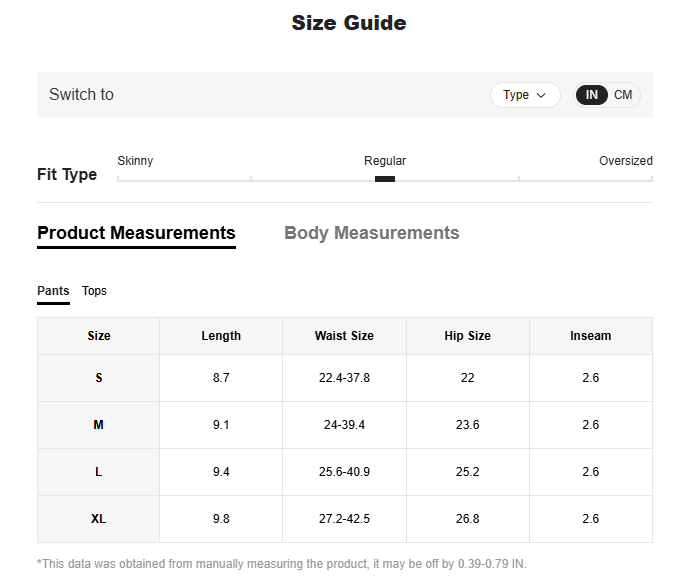690x579 pixels.
Task: Click the Regular fit type marker
Action: tap(385, 179)
